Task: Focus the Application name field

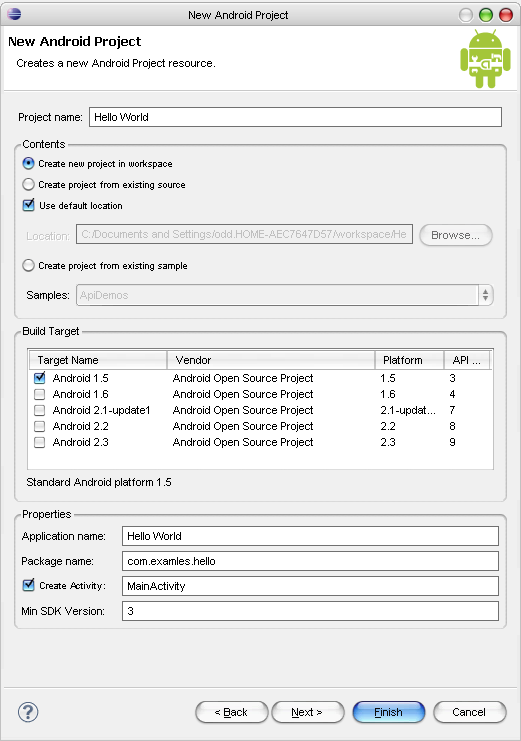Action: pos(310,536)
